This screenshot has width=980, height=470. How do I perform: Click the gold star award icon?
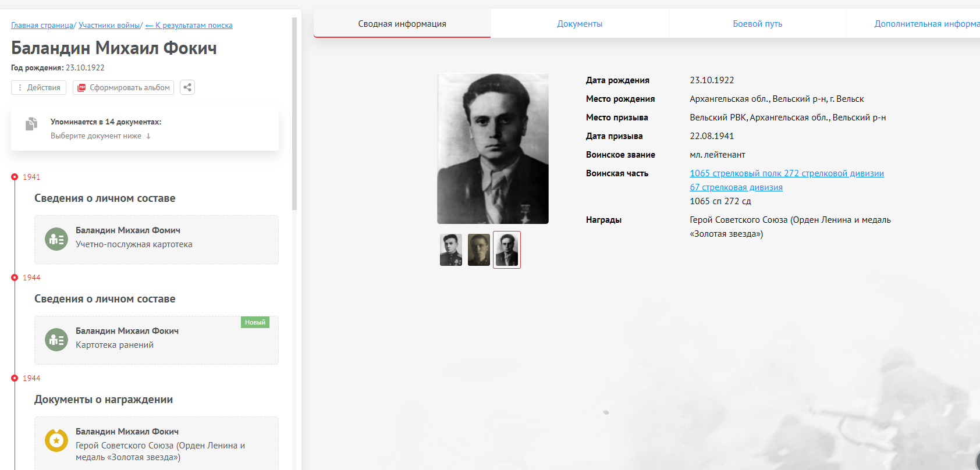56,440
